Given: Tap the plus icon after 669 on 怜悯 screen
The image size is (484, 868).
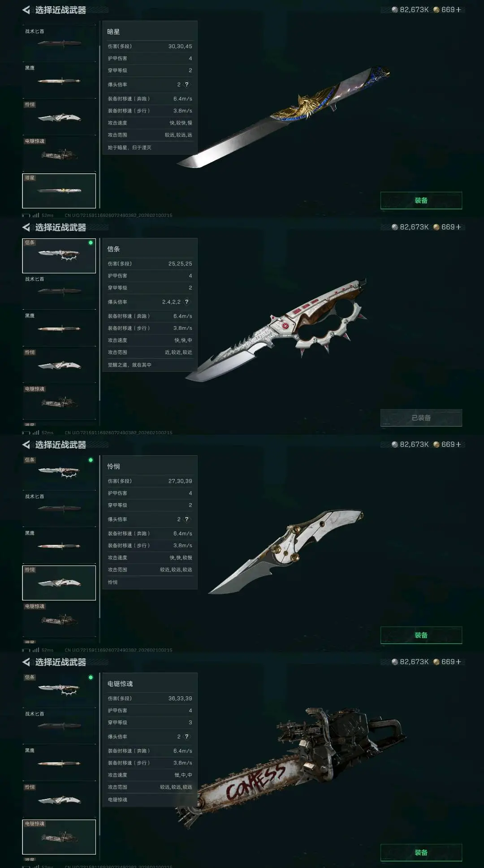Looking at the screenshot, I should coord(458,445).
